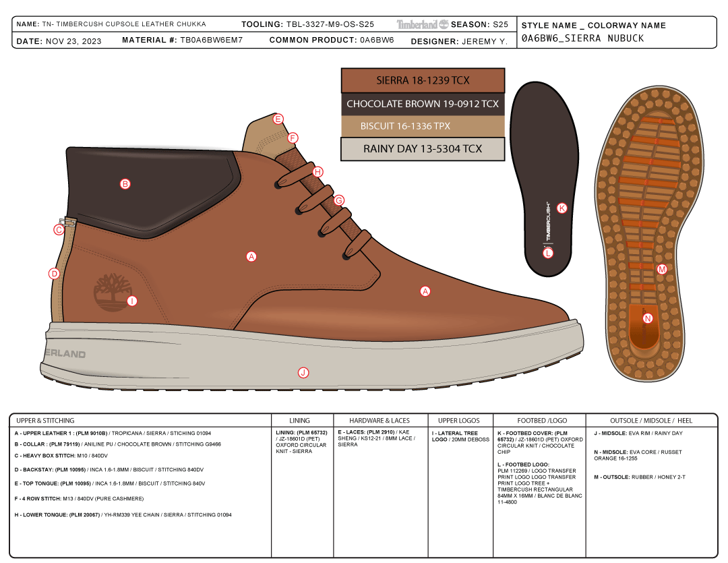728x563 pixels.
Task: Click the 0A6BW6_SIERRA NUBUCK colorway name
Action: pyautogui.click(x=582, y=38)
